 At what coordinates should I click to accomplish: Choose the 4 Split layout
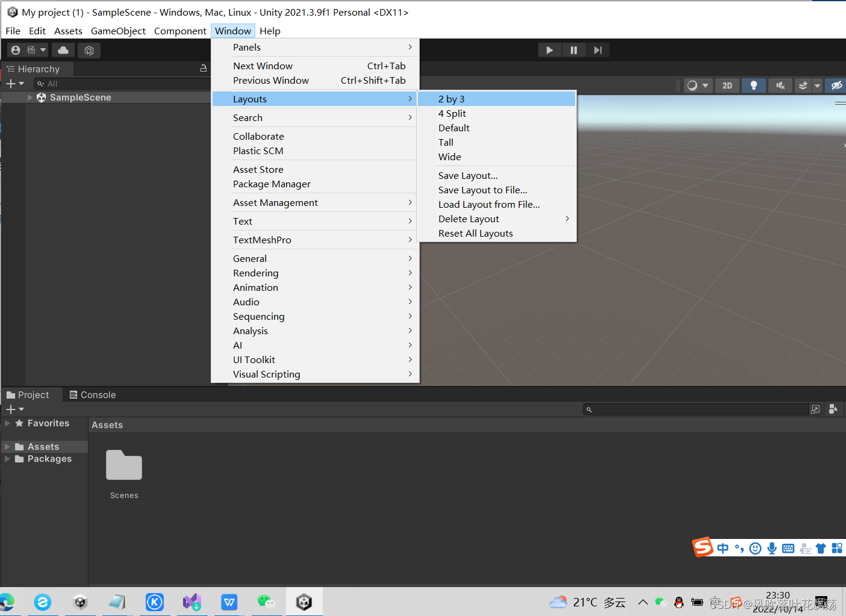(x=497, y=113)
